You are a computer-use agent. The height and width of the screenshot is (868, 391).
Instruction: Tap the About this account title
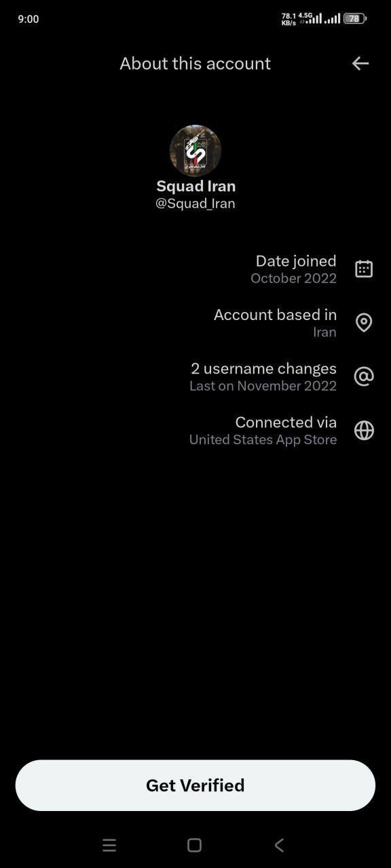click(x=195, y=64)
